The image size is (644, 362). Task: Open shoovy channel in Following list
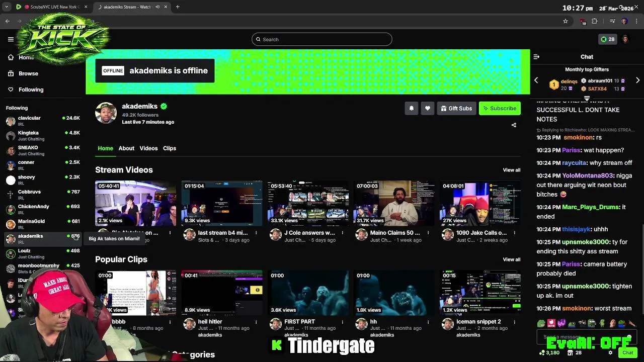pyautogui.click(x=43, y=180)
